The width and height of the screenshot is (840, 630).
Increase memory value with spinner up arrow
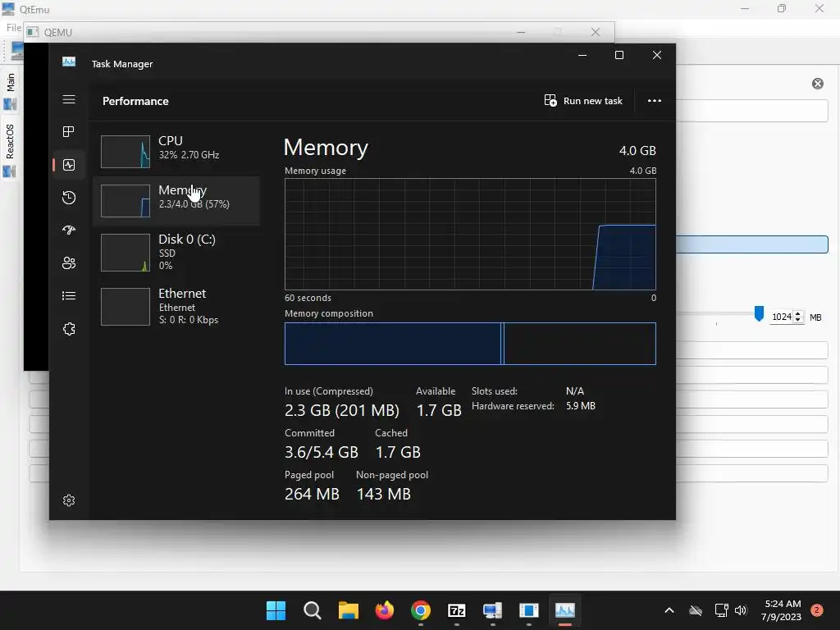click(798, 313)
